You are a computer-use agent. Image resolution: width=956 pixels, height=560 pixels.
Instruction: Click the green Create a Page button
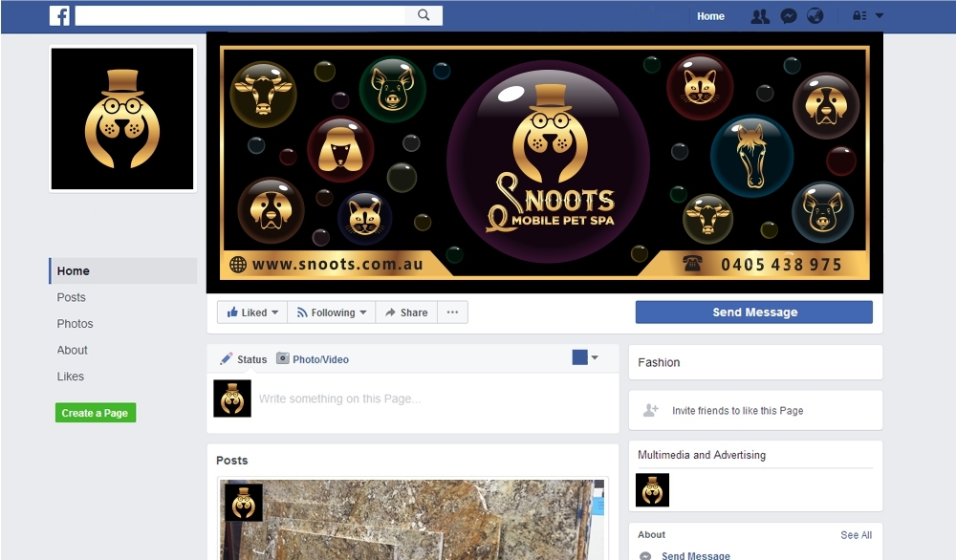pyautogui.click(x=95, y=413)
